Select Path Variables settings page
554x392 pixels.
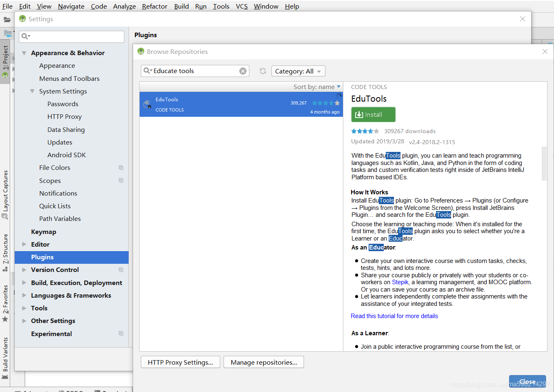pyautogui.click(x=60, y=218)
